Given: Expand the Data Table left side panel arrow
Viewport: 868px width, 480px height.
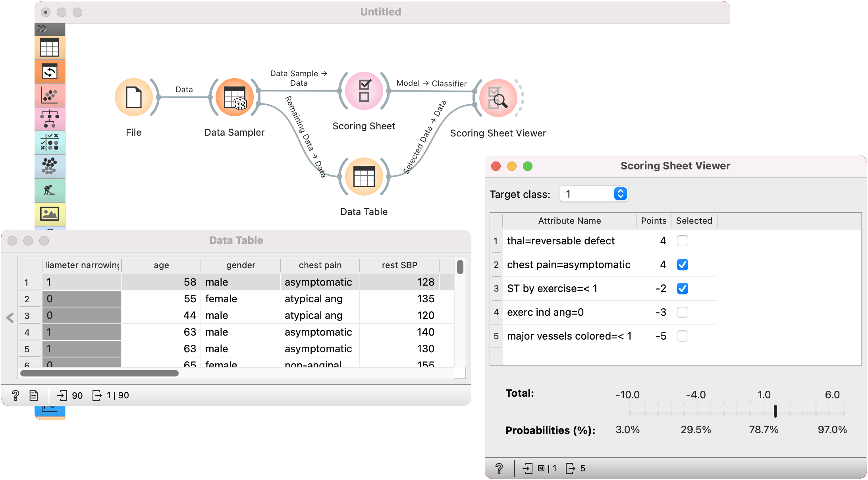Looking at the screenshot, I should (10, 317).
